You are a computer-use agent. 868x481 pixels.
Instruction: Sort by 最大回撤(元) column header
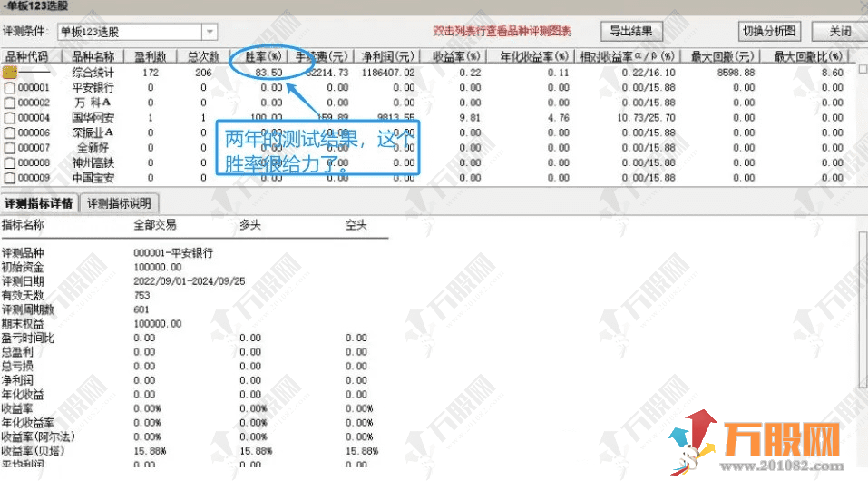tap(722, 56)
